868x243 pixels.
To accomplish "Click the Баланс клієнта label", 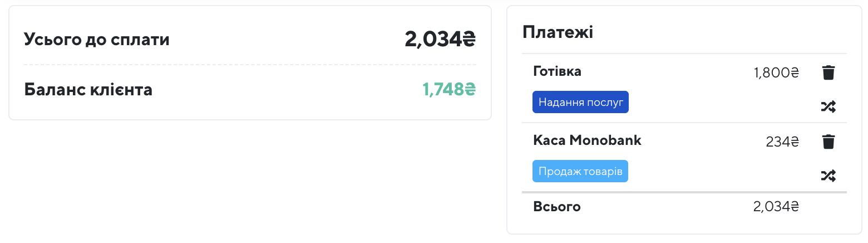I will tap(88, 89).
